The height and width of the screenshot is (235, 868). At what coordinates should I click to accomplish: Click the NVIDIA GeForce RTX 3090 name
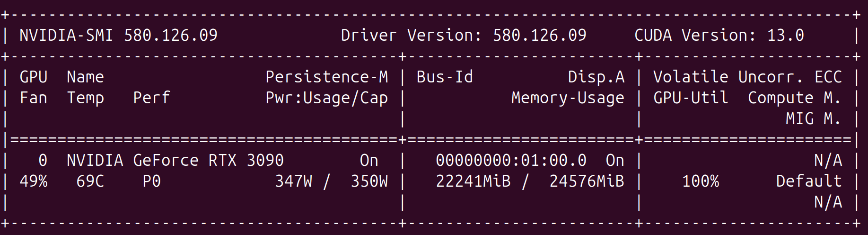coord(175,161)
